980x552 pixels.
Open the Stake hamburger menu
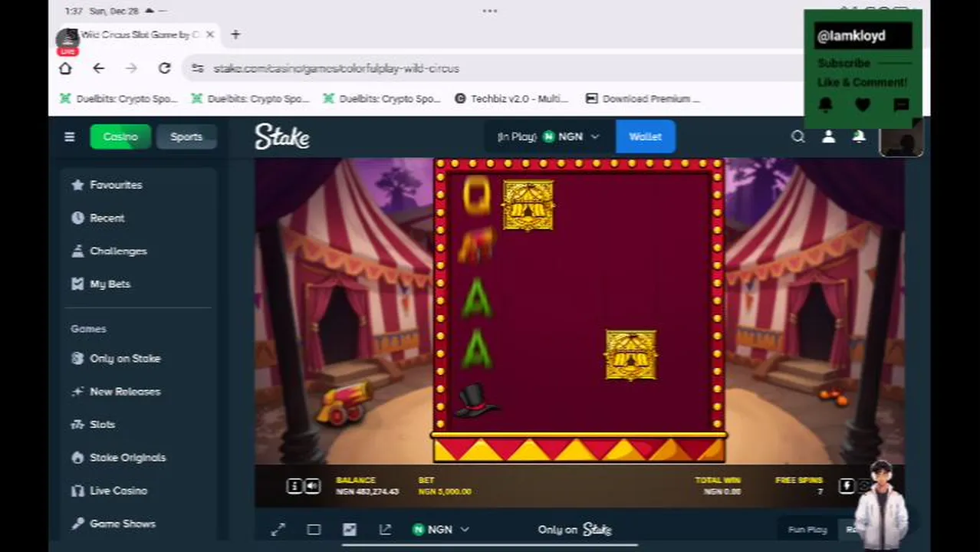click(69, 136)
